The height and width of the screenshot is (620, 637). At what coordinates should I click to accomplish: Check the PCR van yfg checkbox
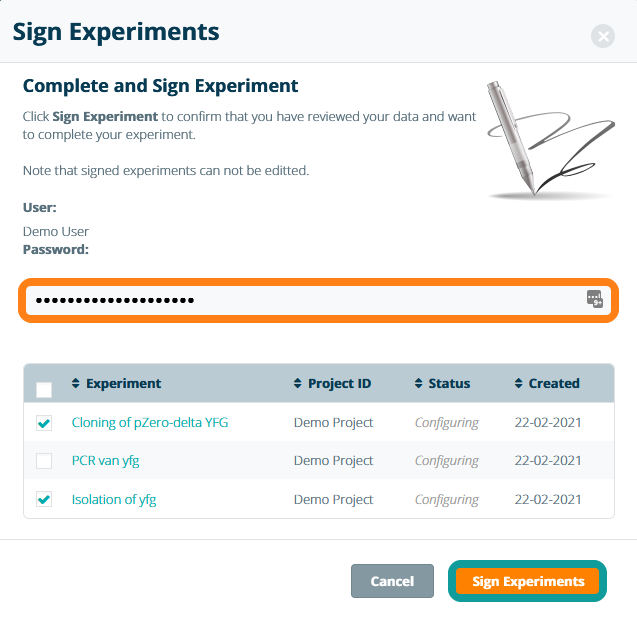coord(44,461)
